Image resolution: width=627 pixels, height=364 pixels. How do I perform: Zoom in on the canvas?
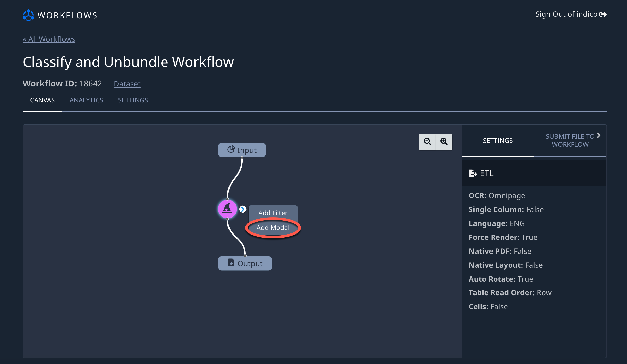[444, 142]
